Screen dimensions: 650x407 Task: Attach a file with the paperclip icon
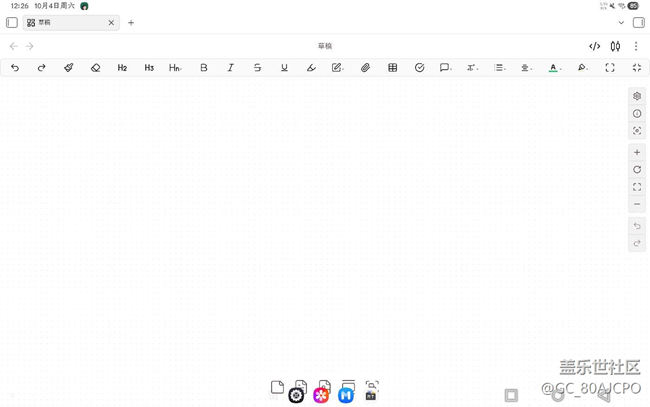click(365, 68)
